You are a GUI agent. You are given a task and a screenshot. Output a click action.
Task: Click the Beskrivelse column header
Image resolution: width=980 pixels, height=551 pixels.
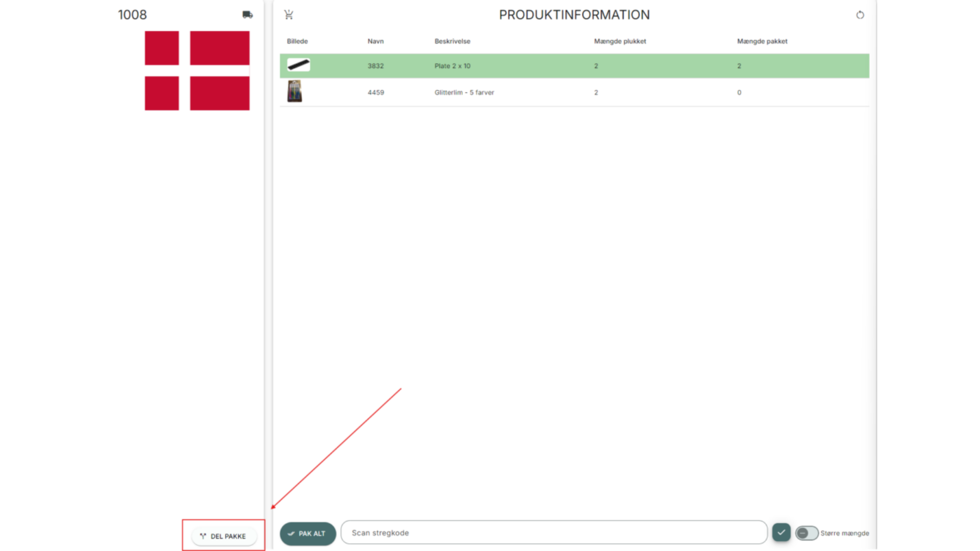pyautogui.click(x=452, y=41)
